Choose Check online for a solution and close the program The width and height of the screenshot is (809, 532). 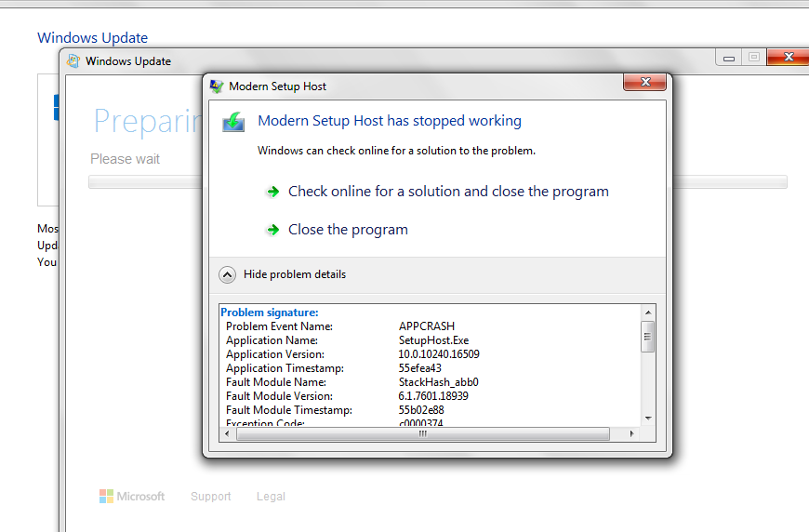pos(448,192)
